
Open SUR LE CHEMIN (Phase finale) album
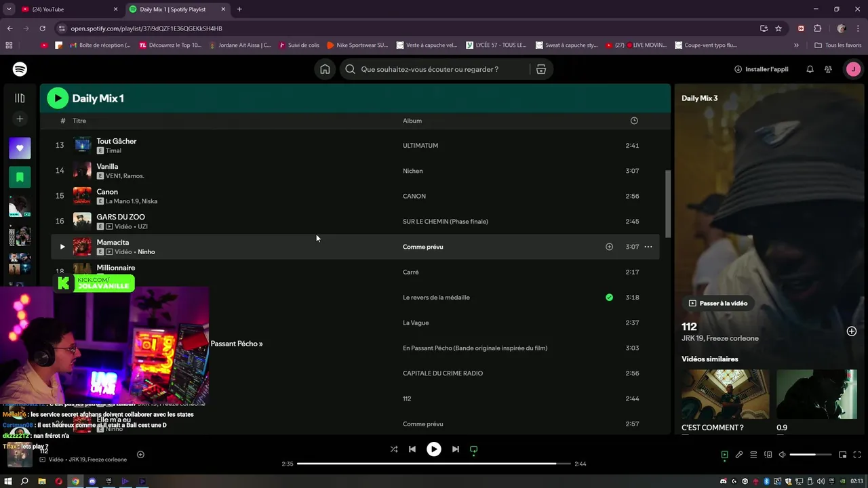(446, 222)
